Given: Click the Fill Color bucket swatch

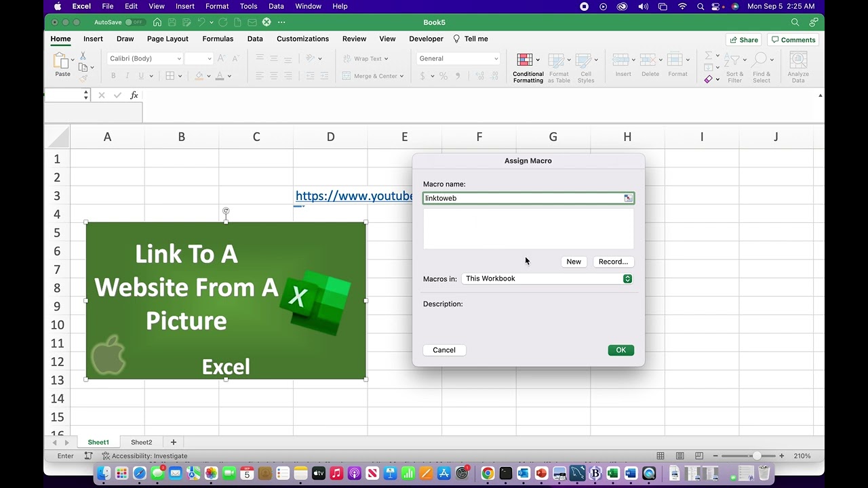Looking at the screenshot, I should [199, 76].
